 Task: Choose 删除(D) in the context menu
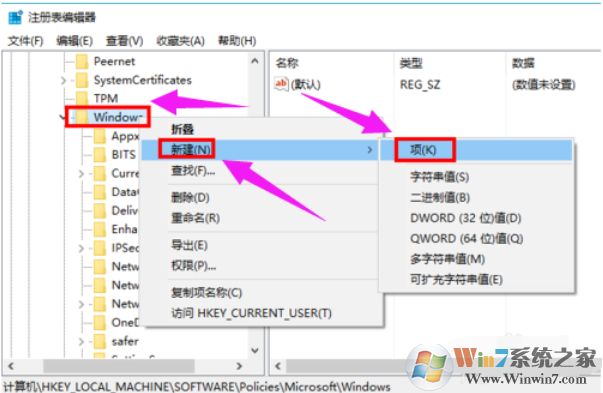coord(262,198)
